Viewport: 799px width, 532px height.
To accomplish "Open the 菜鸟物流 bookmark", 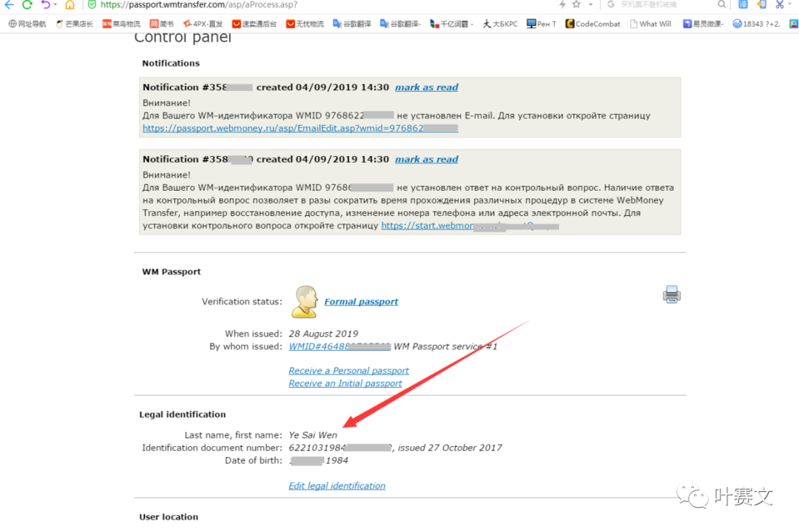I will (121, 24).
